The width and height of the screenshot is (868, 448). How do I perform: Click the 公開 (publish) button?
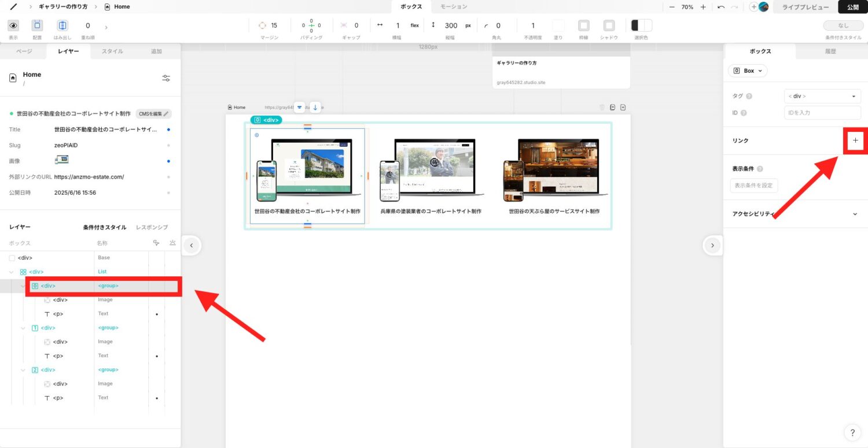point(853,7)
